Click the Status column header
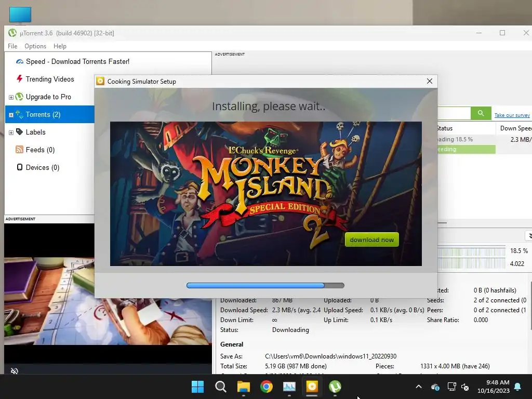532x399 pixels. pyautogui.click(x=467, y=128)
